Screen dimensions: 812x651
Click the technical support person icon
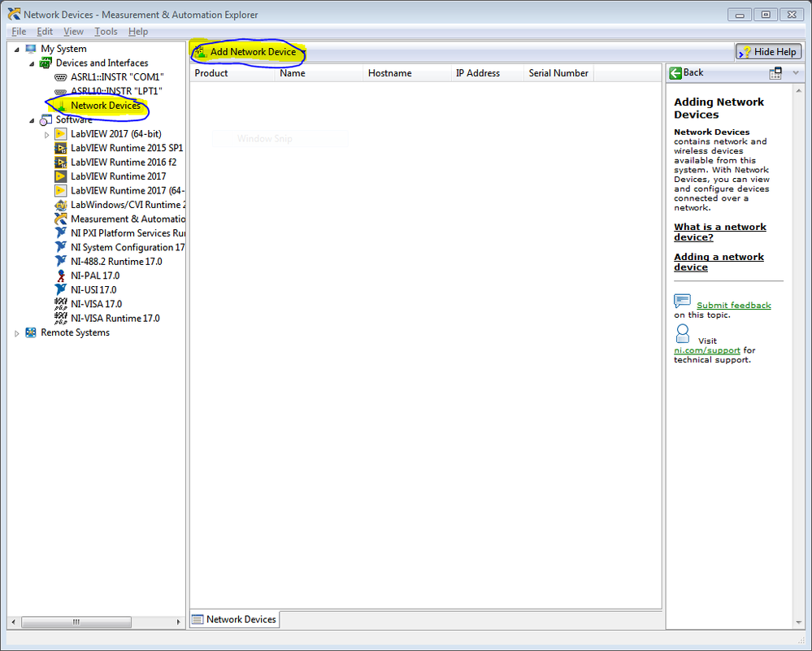coord(683,333)
